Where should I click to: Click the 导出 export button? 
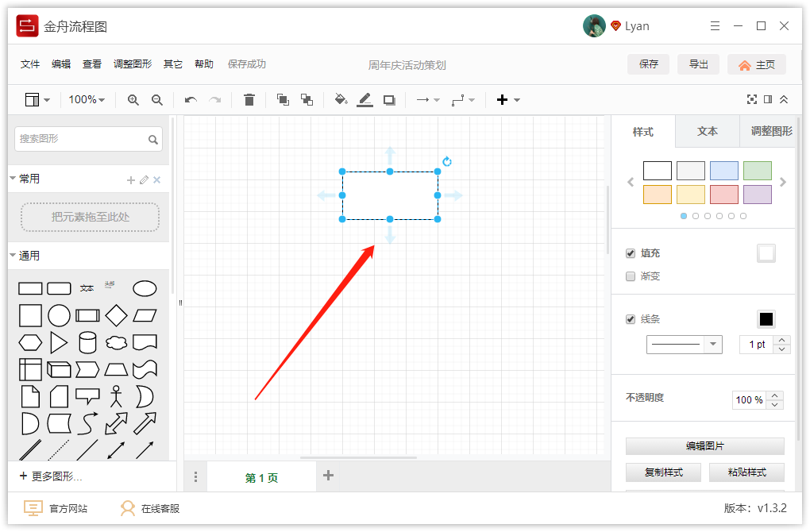click(x=698, y=64)
